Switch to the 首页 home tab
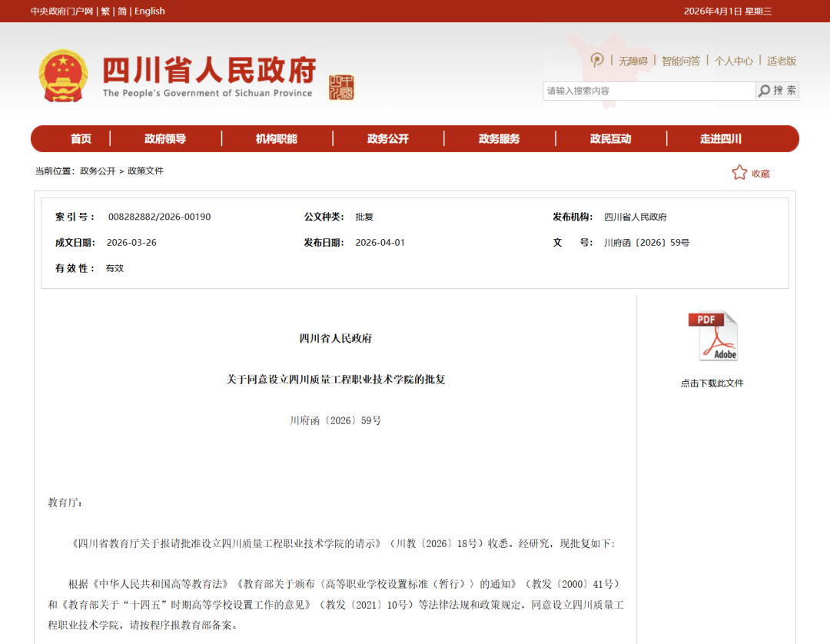The height and width of the screenshot is (644, 830). tap(81, 138)
